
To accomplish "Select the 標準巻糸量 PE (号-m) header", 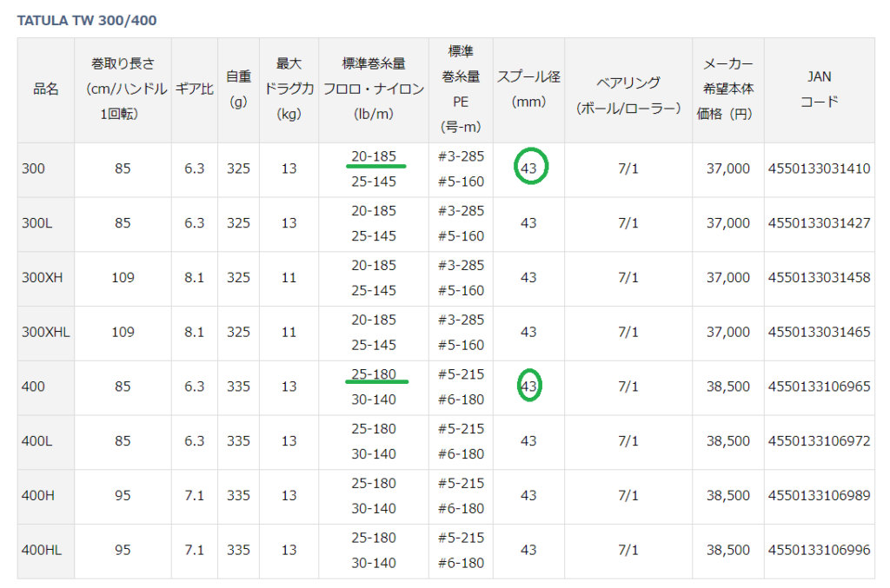I will click(461, 89).
